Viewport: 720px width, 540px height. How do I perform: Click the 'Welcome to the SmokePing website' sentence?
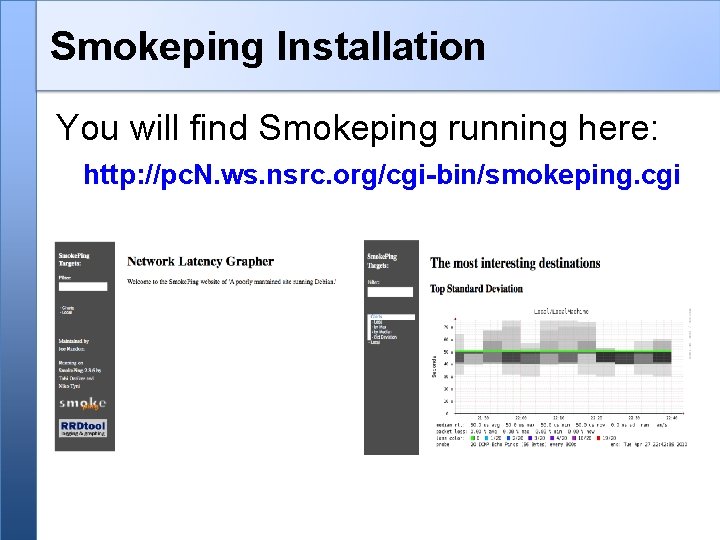pos(231,281)
